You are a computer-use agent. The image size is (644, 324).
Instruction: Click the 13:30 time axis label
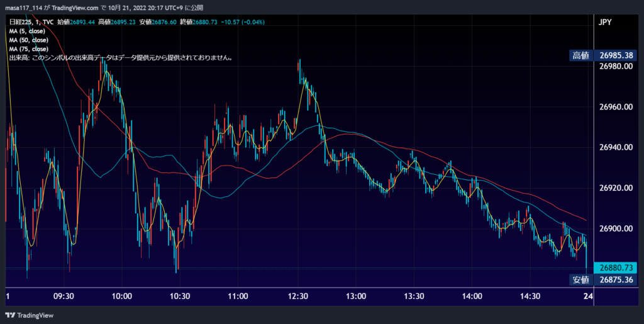(x=414, y=296)
